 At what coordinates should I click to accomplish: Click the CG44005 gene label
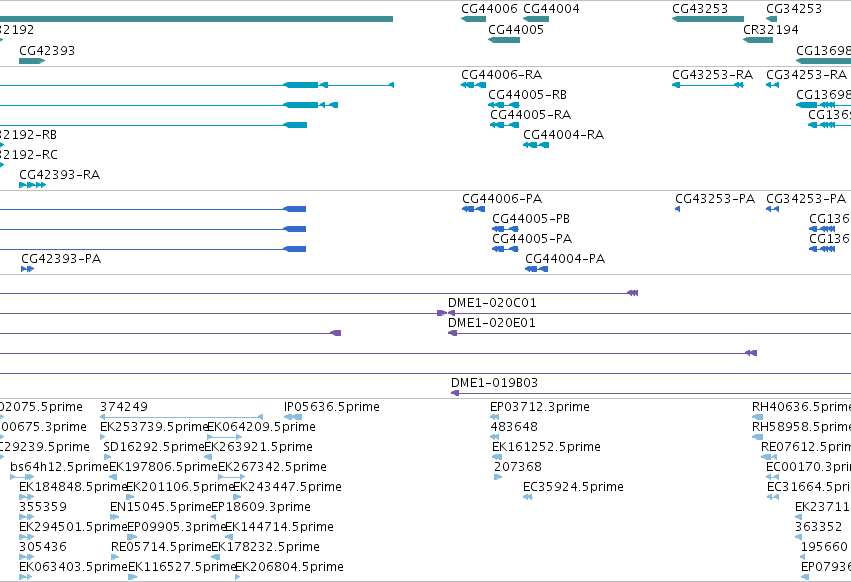(x=516, y=30)
